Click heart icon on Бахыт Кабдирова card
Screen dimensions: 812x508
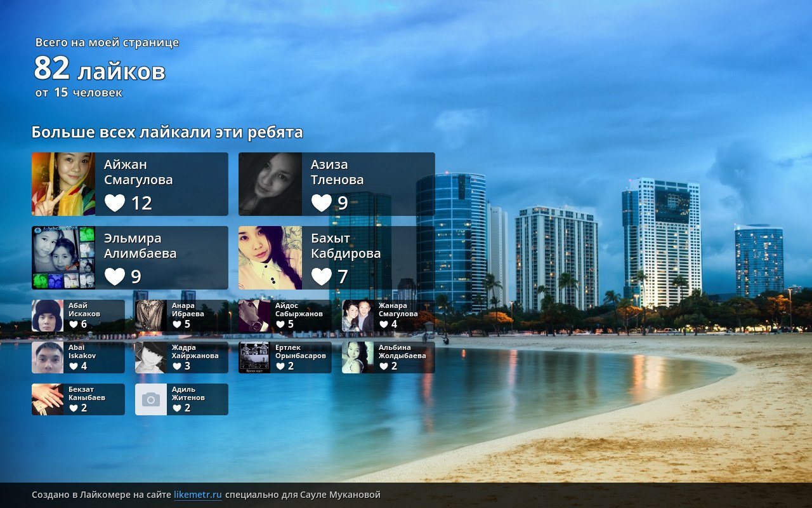(322, 277)
